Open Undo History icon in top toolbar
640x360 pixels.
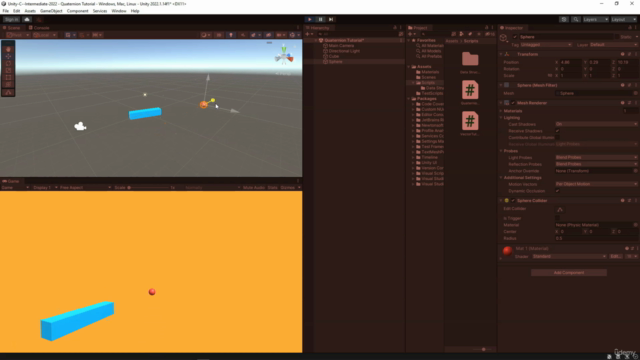point(564,19)
